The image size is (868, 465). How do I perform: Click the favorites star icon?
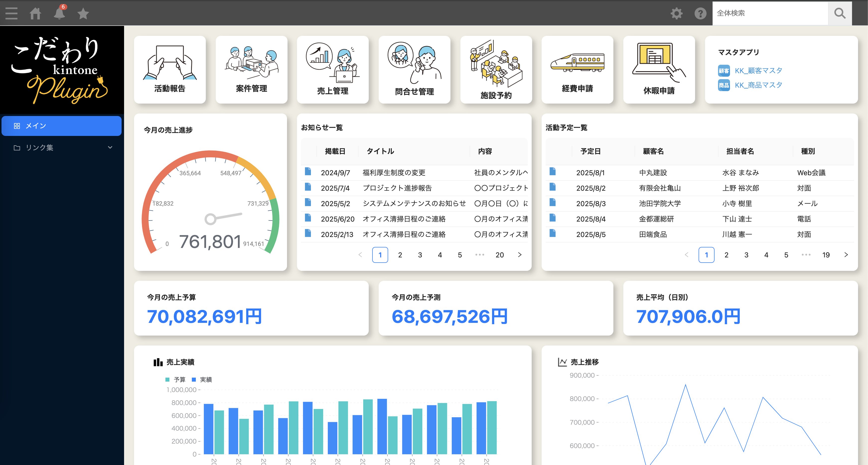pos(83,14)
